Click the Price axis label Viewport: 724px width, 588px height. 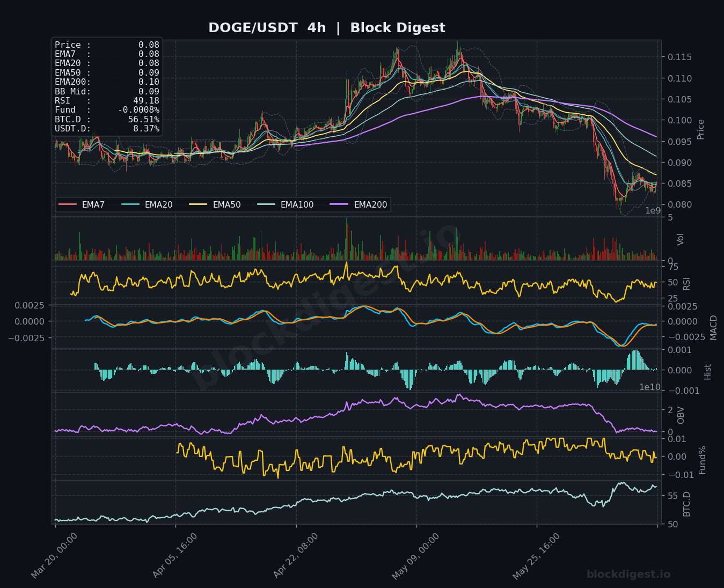[x=701, y=129]
